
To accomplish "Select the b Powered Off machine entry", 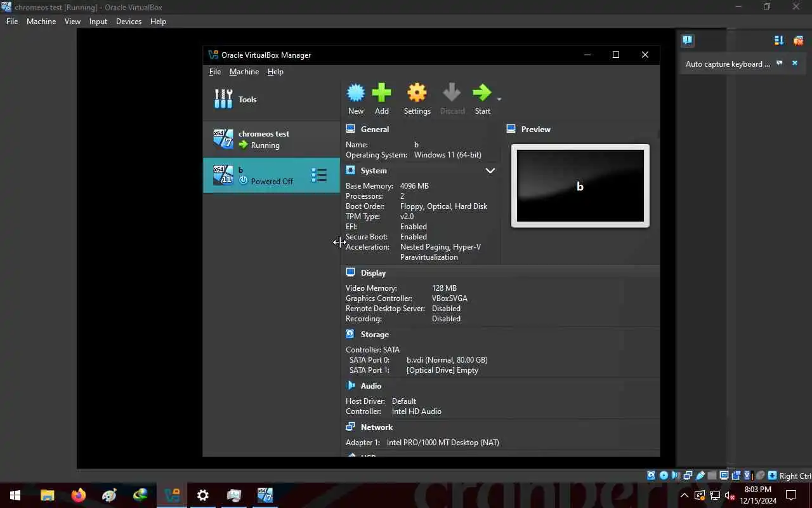I will click(272, 175).
